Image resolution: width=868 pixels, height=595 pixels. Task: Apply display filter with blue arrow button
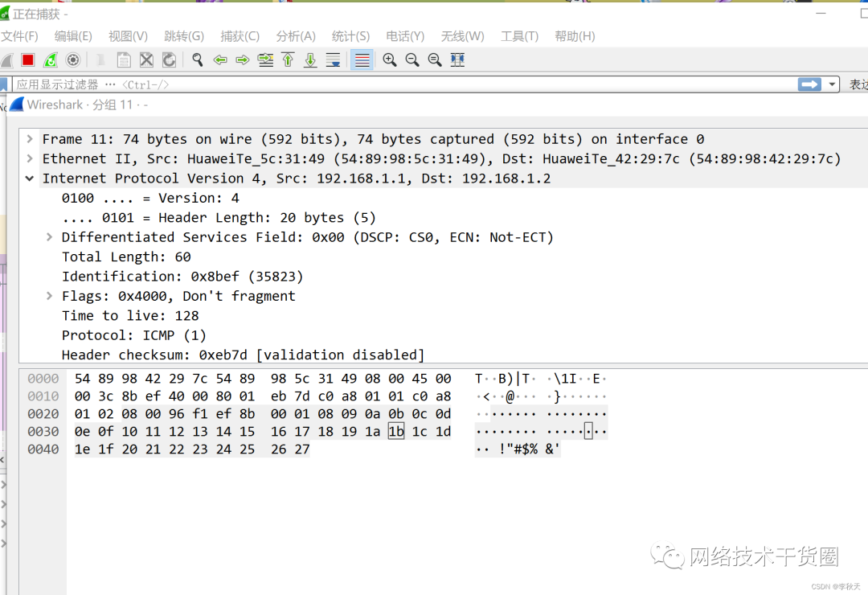[809, 84]
